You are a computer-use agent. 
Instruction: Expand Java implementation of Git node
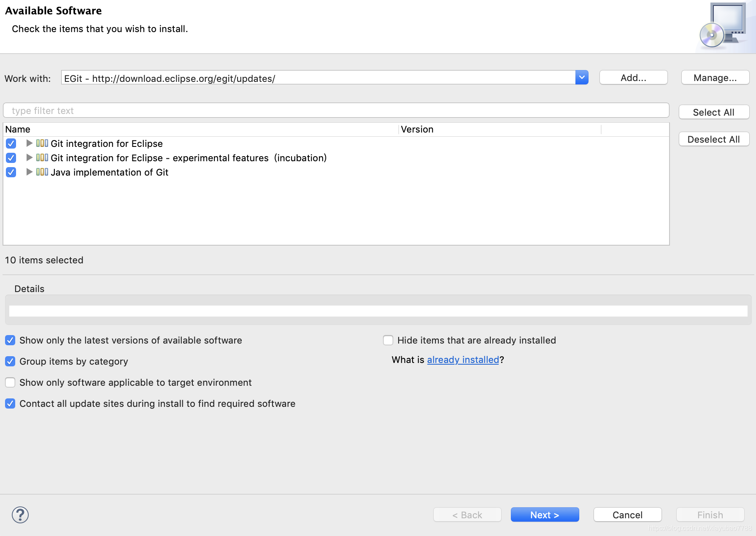click(29, 172)
